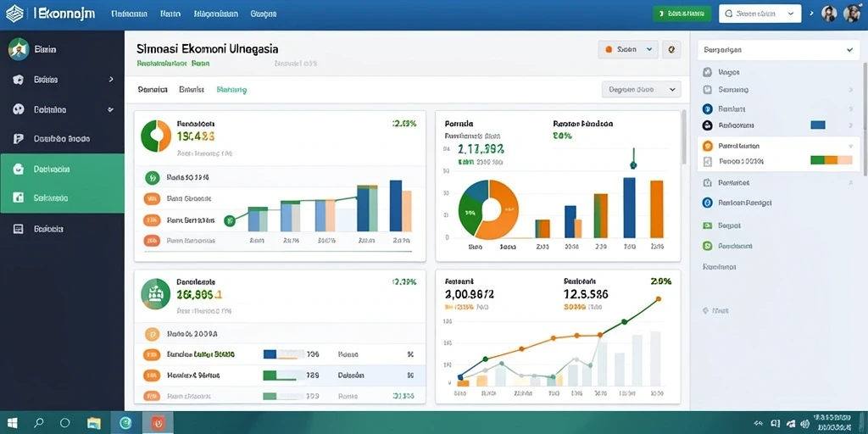Click the green-orange donut icon in the first card
868x434 pixels.
[x=156, y=136]
